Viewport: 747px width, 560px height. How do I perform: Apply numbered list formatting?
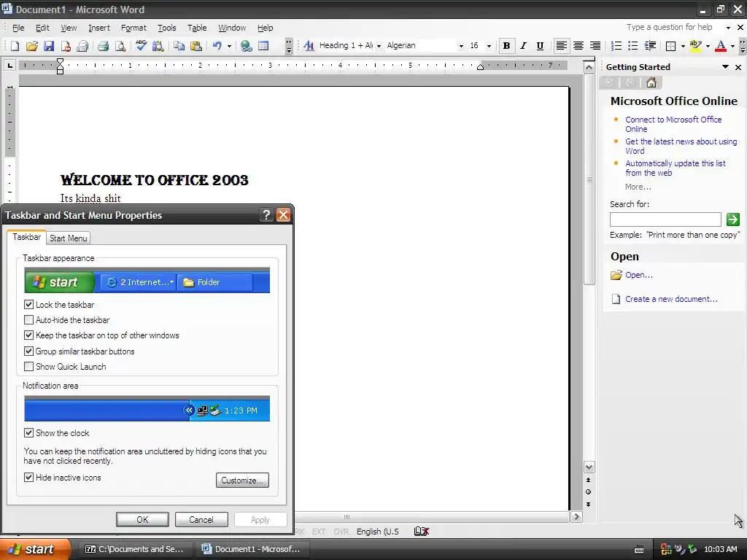[x=616, y=46]
